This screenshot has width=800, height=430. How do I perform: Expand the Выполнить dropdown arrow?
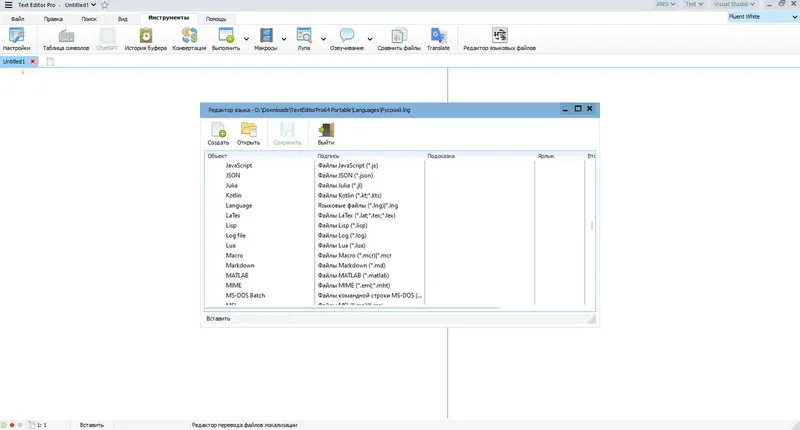click(246, 39)
